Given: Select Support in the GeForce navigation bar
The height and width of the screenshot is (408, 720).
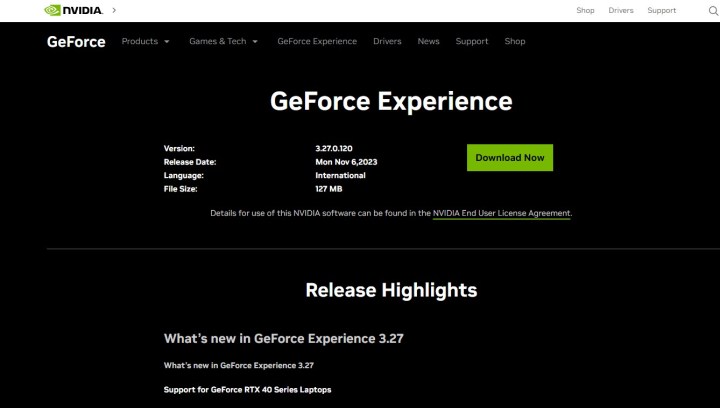Looking at the screenshot, I should click(x=471, y=42).
